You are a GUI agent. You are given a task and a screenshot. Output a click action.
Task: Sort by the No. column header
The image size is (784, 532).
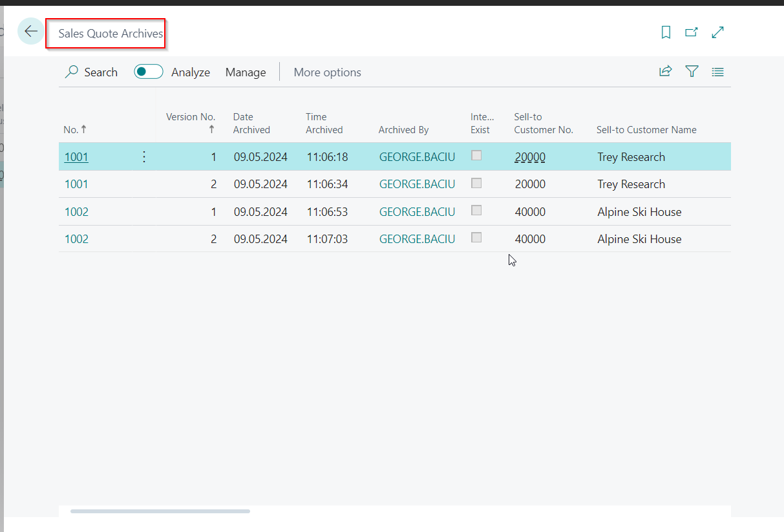click(x=75, y=130)
